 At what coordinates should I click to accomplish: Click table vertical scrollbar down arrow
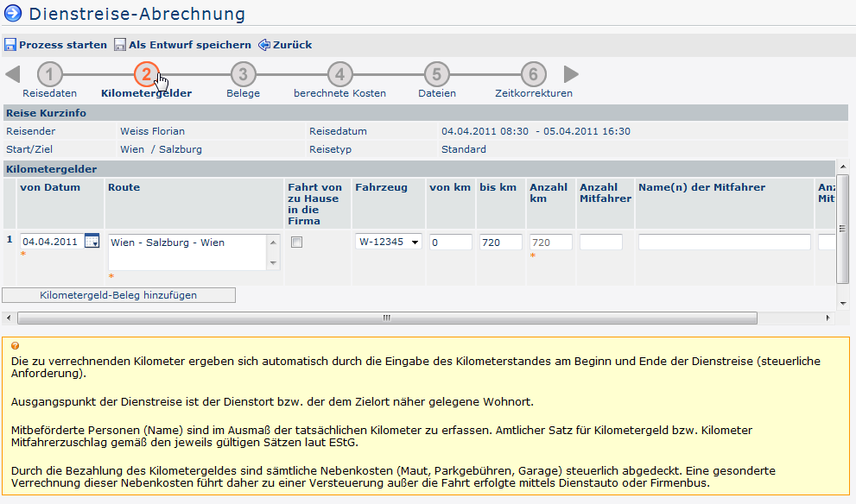843,303
